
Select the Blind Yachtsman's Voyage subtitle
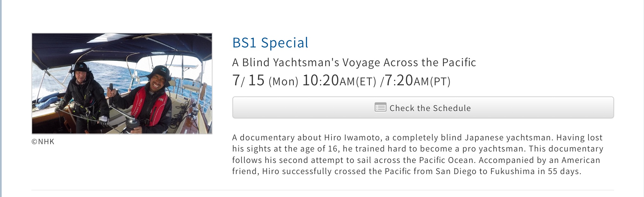pos(354,63)
